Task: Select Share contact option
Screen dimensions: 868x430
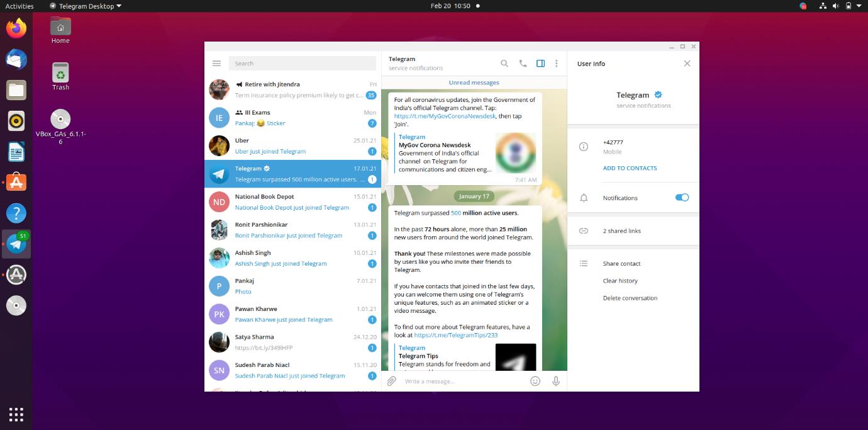Action: point(621,264)
